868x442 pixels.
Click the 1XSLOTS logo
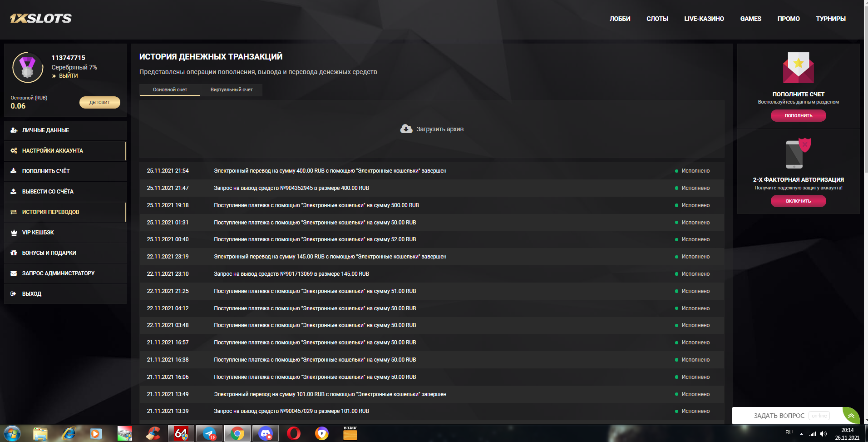[x=41, y=18]
